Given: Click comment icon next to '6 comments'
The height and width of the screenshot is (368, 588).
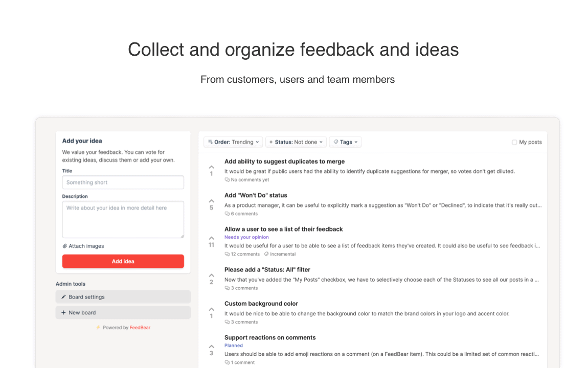Looking at the screenshot, I should pyautogui.click(x=227, y=214).
